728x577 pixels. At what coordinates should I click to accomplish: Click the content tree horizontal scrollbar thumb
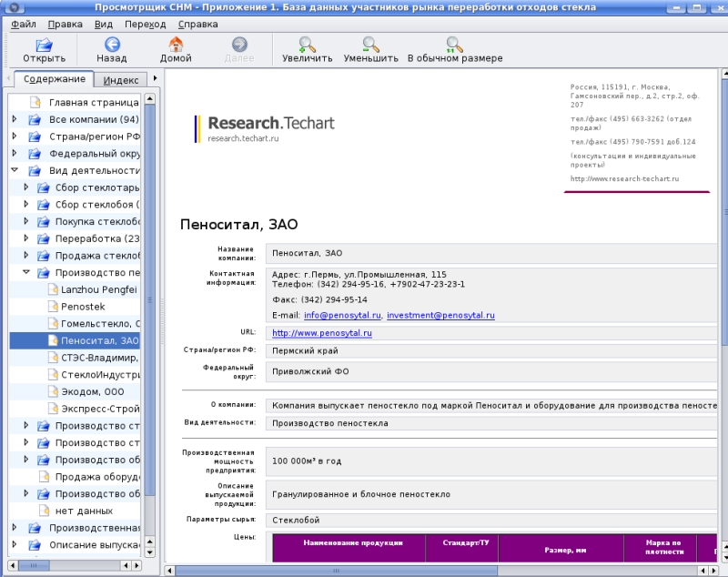click(34, 565)
